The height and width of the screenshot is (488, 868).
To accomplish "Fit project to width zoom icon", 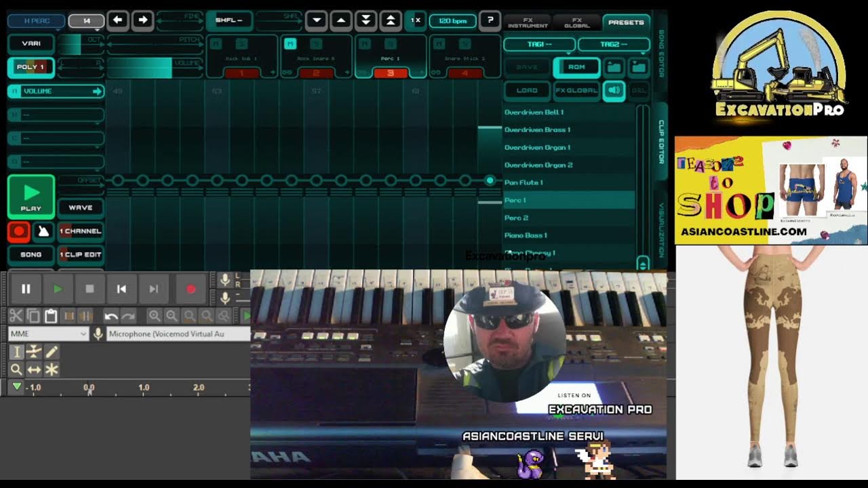I will click(x=206, y=316).
